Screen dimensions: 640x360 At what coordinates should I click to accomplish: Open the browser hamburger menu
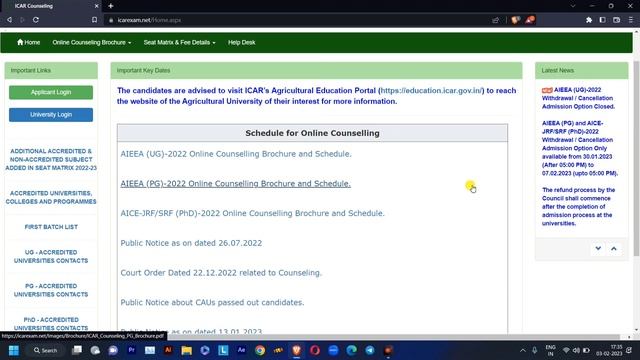(631, 20)
